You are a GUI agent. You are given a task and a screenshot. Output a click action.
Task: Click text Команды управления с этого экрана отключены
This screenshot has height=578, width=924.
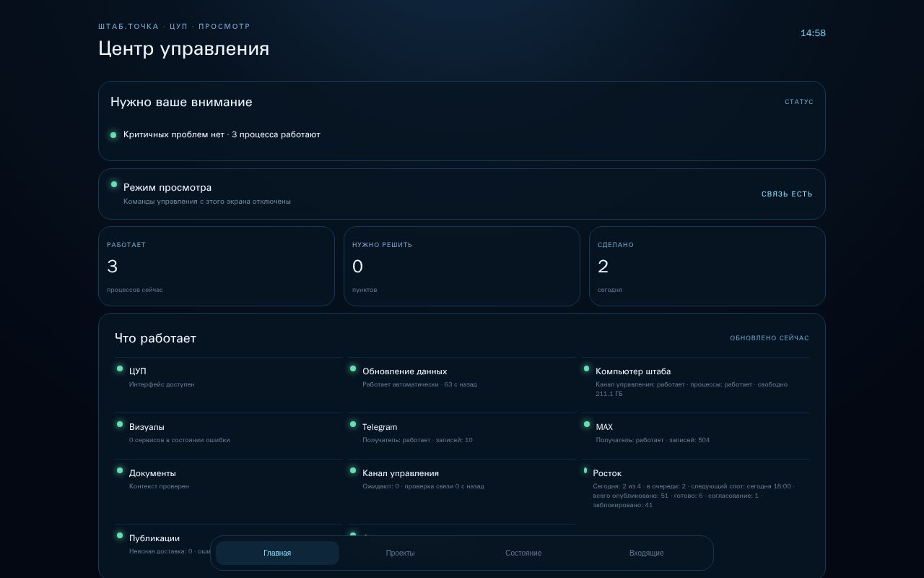click(207, 202)
